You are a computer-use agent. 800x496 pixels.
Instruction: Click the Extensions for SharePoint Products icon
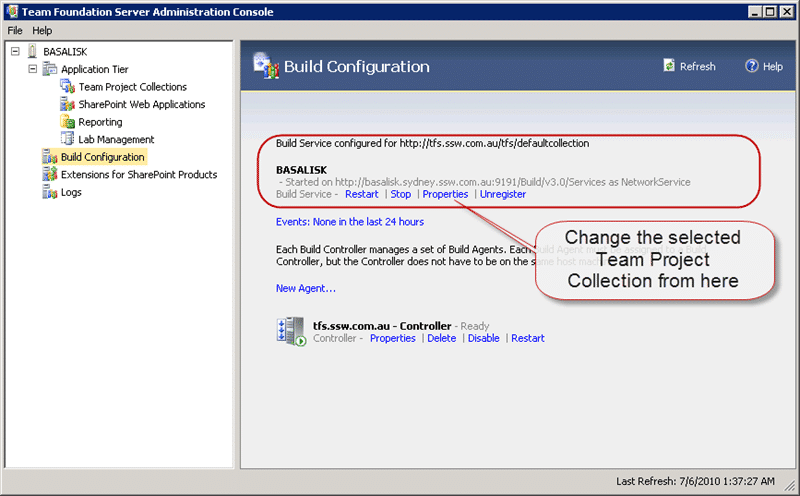tap(50, 174)
